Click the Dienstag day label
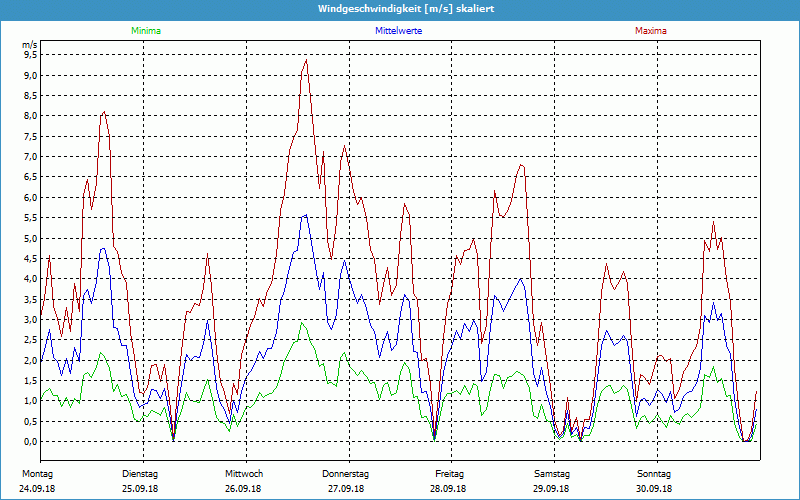The image size is (800, 500). coord(140,474)
